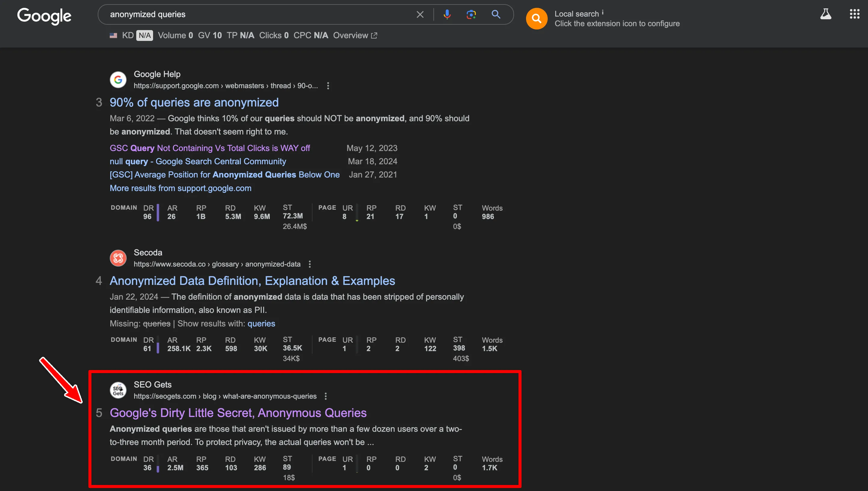Open three-dot menu for SEO Gets result
The image size is (868, 491).
click(x=326, y=396)
